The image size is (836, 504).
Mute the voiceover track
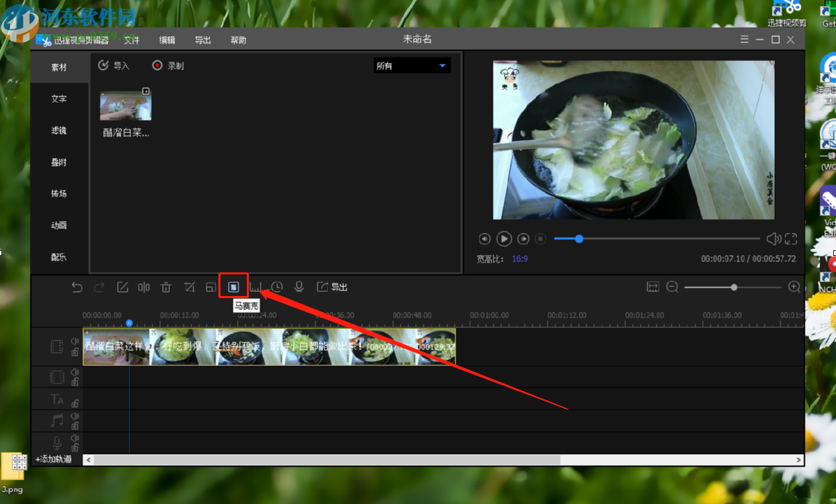[75, 438]
